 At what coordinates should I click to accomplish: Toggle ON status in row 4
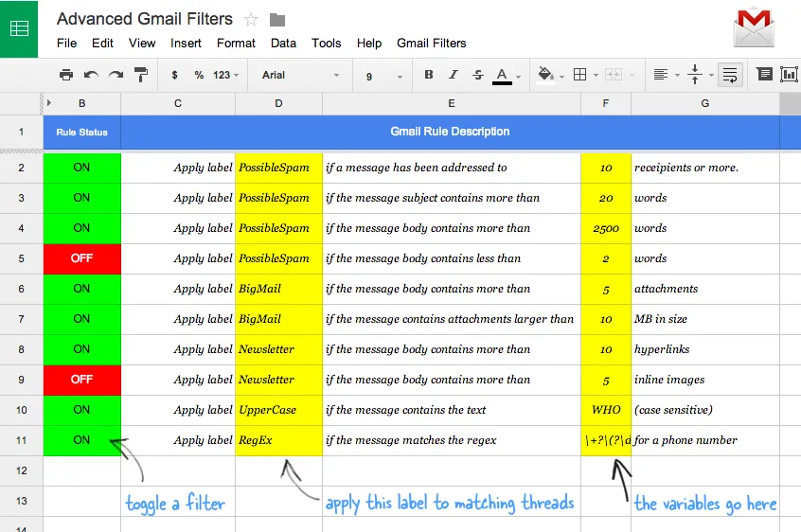[82, 228]
